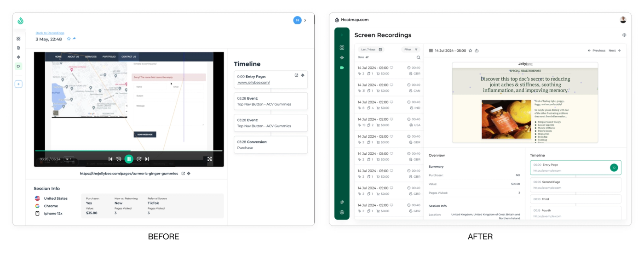Rewind 10 seconds in BEFORE player
The height and width of the screenshot is (254, 644).
coord(119,159)
